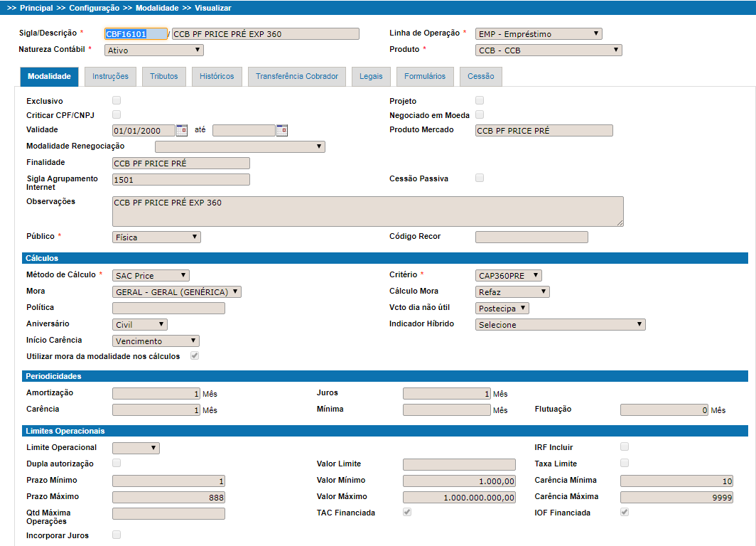The width and height of the screenshot is (756, 546).
Task: Switch to the Cessão tab
Action: (x=481, y=77)
